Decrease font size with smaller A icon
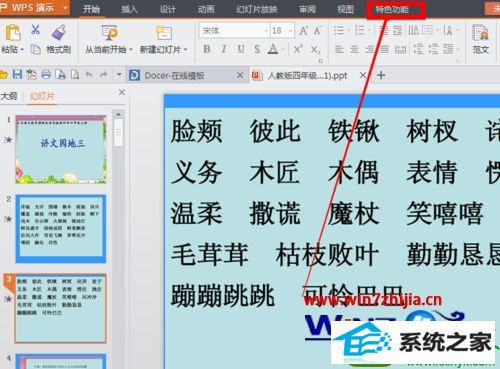Screen dimensions: 500x369 click(x=318, y=31)
